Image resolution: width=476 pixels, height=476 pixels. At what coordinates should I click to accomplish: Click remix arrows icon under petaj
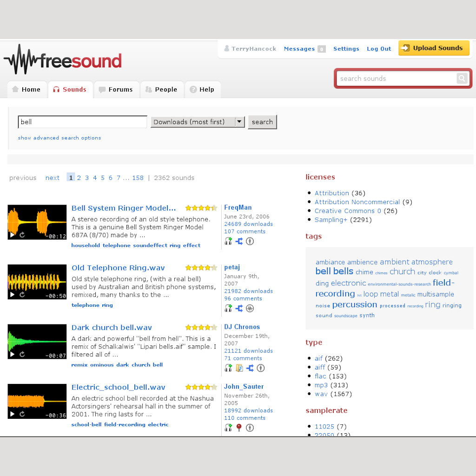click(x=239, y=308)
